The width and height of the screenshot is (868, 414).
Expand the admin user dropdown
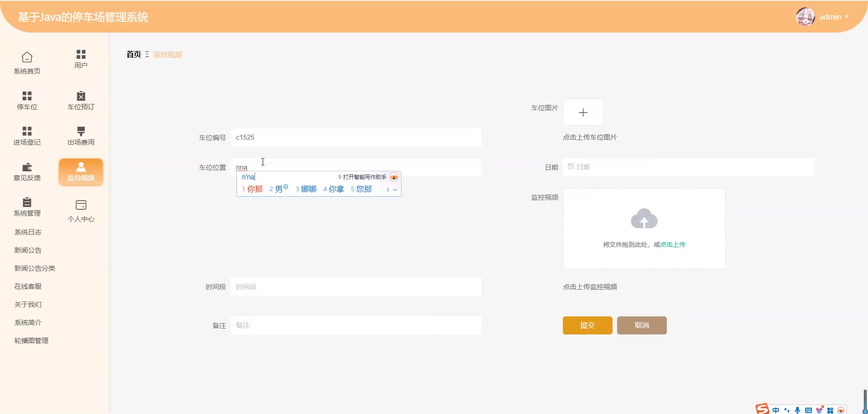click(x=847, y=17)
